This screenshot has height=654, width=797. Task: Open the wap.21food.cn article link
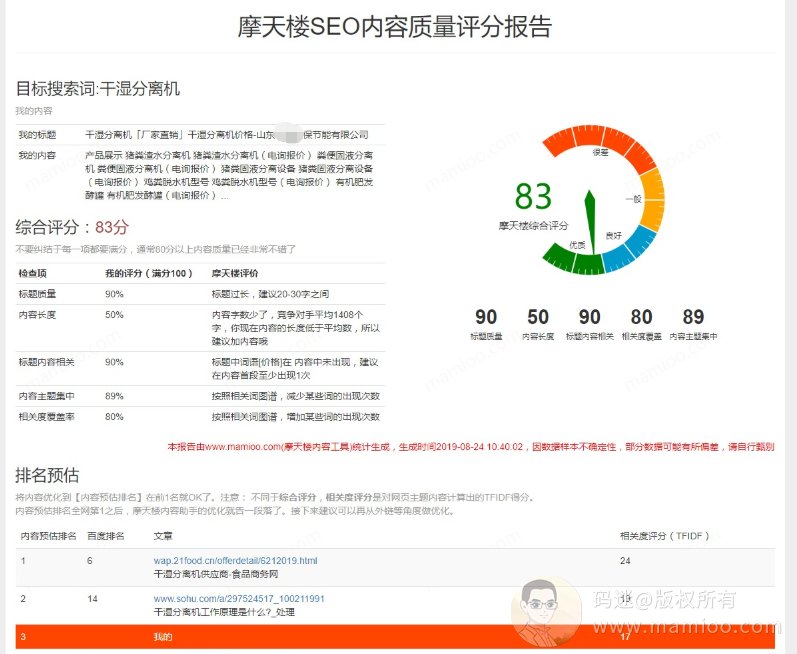235,561
